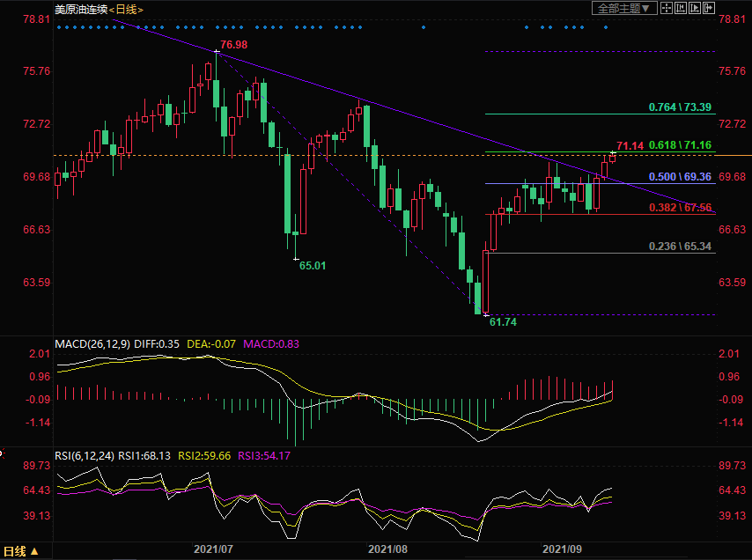This screenshot has height=560, width=752.
Task: Click the crosshair cursor icon
Action: pyautogui.click(x=667, y=8)
